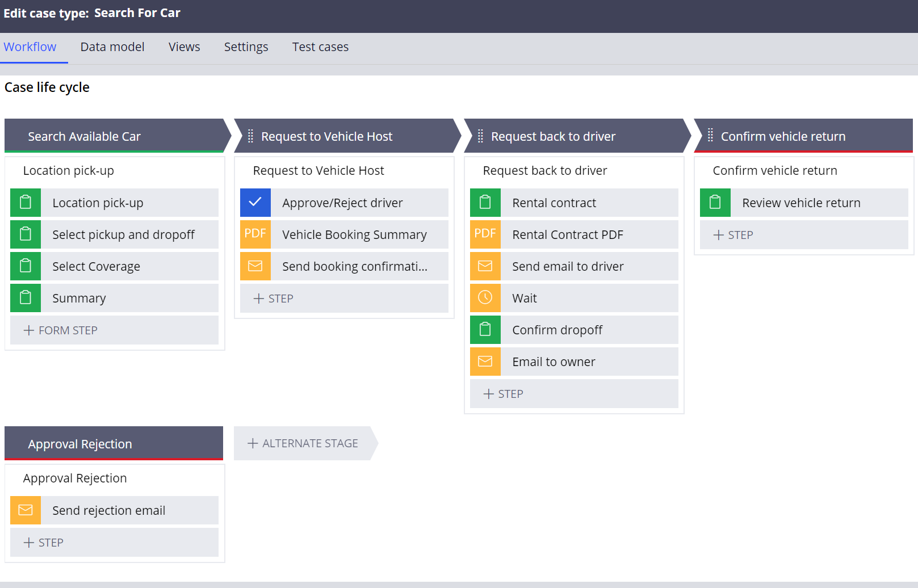Go to the Settings tab
This screenshot has width=918, height=588.
[246, 47]
